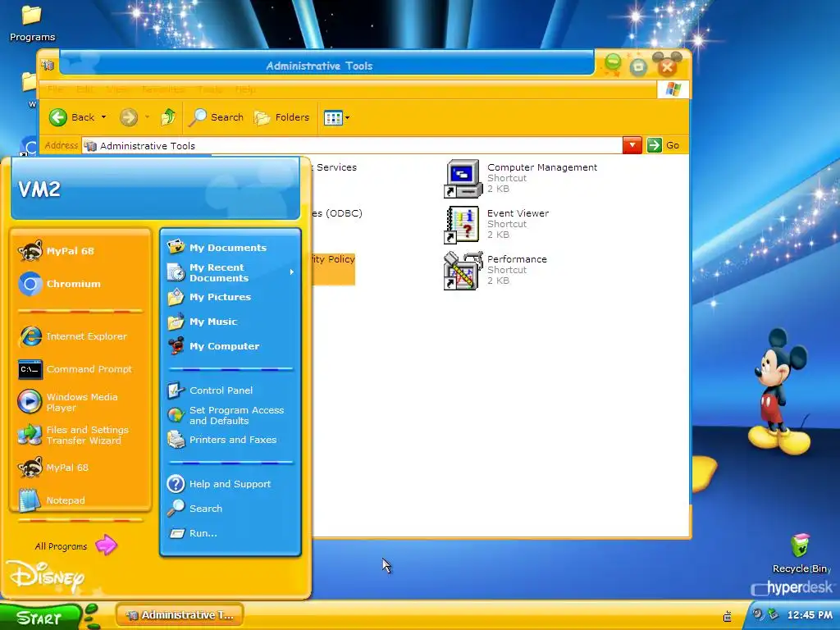840x630 pixels.
Task: Click Search in the Explorer toolbar
Action: click(x=216, y=117)
